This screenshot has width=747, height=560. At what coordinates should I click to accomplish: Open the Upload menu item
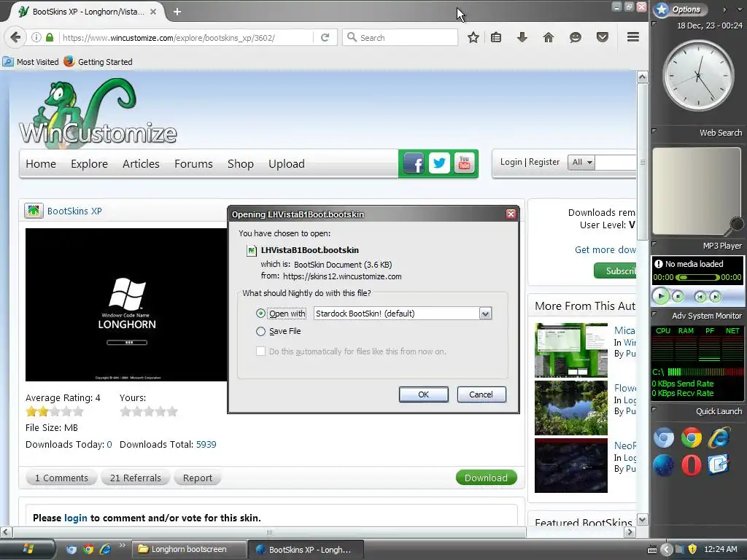point(286,164)
